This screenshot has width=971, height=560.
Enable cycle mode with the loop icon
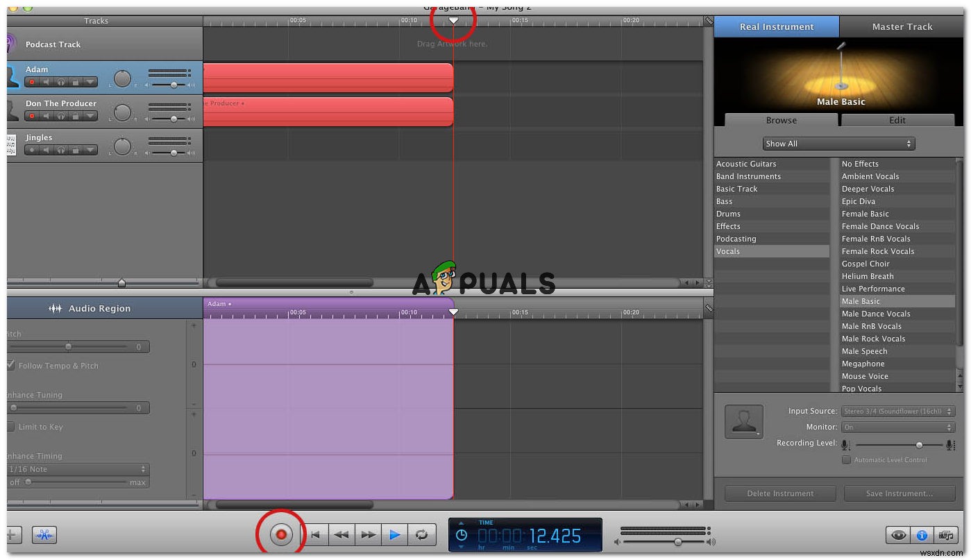(421, 534)
